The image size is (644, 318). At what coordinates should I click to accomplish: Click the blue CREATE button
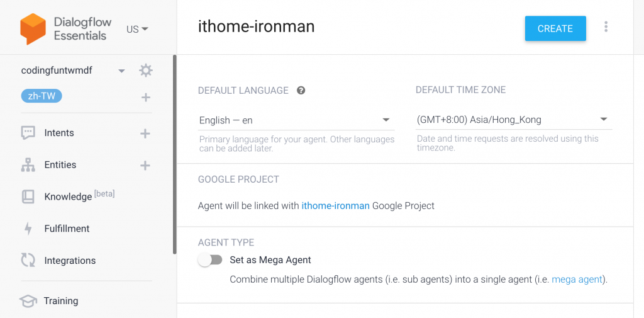pyautogui.click(x=555, y=28)
